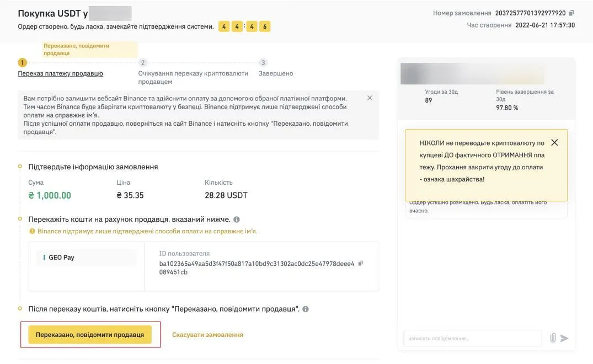The width and height of the screenshot is (593, 364).
Task: Copy the seller's user ID hash
Action: tap(361, 263)
